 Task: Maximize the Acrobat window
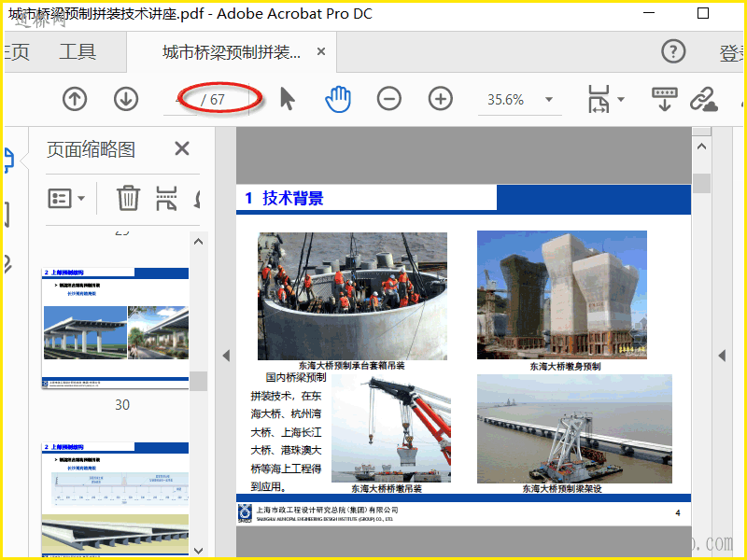pos(703,13)
